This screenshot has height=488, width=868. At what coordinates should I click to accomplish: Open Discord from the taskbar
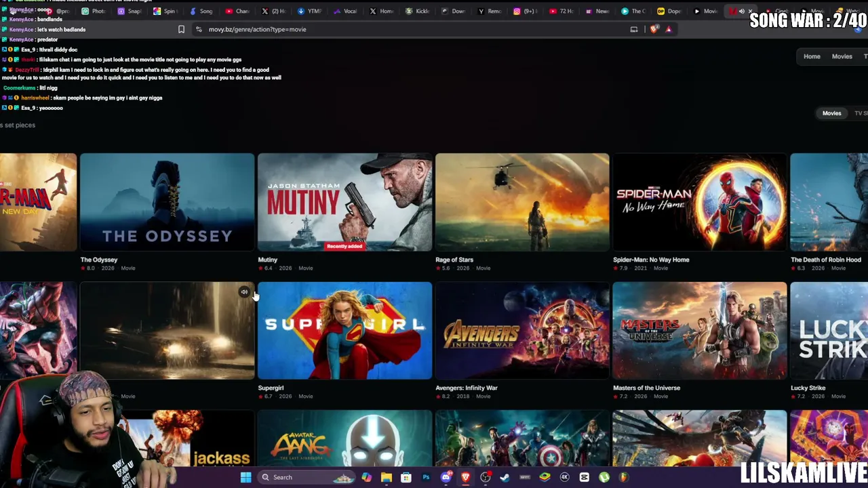click(446, 477)
